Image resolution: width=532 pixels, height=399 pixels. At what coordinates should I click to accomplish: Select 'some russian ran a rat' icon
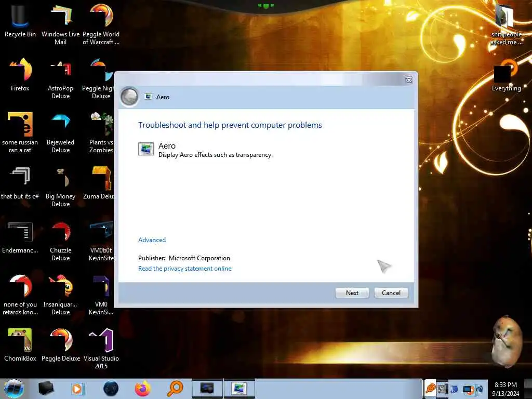(x=20, y=132)
